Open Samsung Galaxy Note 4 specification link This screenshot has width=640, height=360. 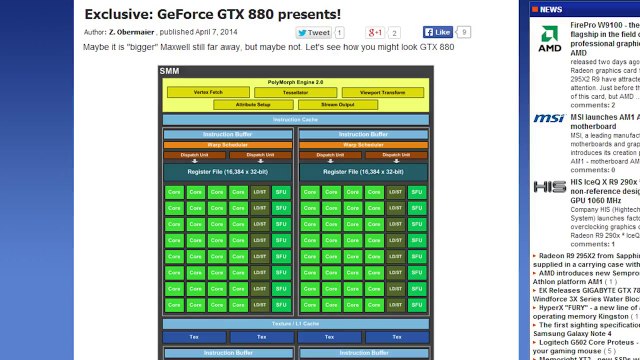pyautogui.click(x=587, y=329)
